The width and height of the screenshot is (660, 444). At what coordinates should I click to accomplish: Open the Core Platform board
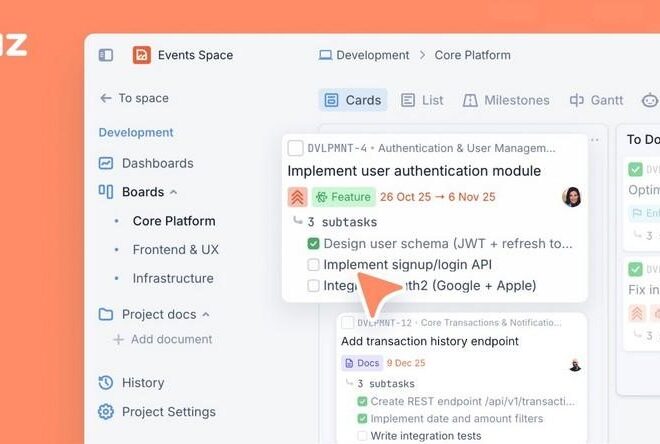click(x=174, y=221)
